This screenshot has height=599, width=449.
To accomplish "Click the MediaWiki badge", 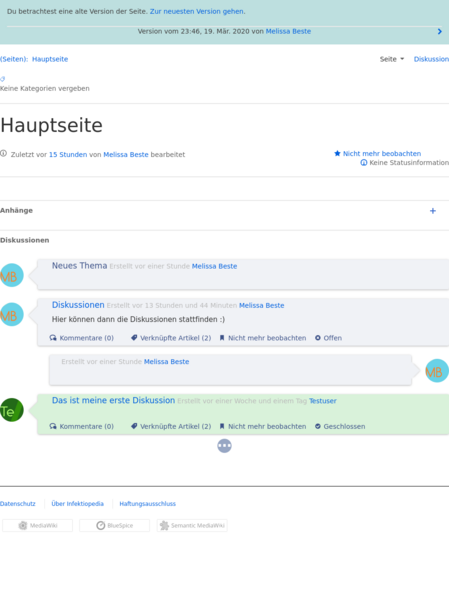I will pos(37,526).
